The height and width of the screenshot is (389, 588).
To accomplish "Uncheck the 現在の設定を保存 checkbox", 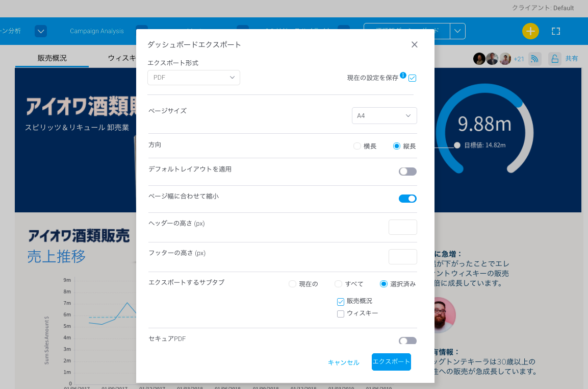I will [x=413, y=78].
